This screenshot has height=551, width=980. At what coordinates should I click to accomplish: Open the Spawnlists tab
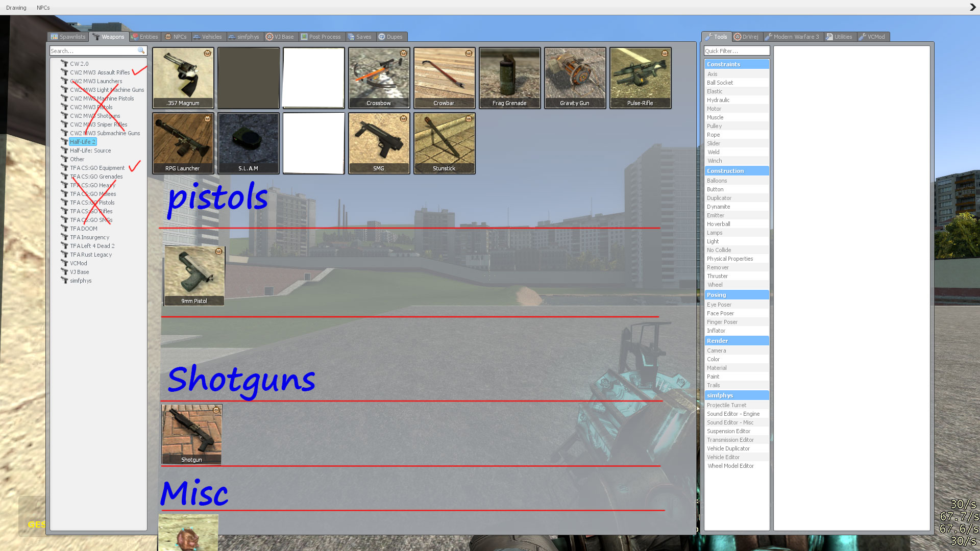click(x=68, y=37)
